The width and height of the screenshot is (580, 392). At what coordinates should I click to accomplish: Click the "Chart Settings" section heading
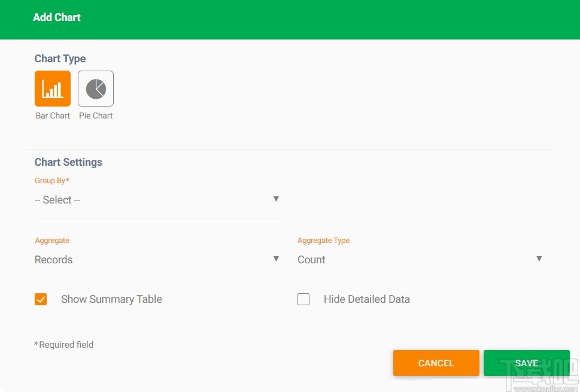68,162
